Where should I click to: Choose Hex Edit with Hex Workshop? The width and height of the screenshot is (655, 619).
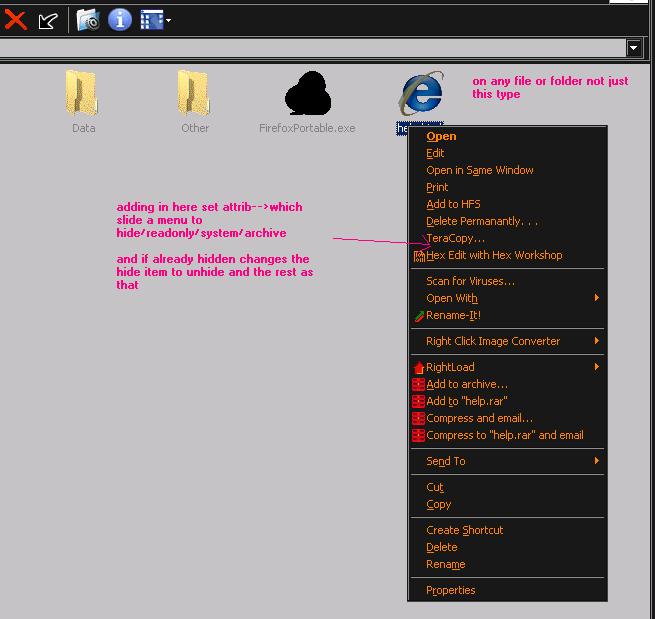coord(494,255)
